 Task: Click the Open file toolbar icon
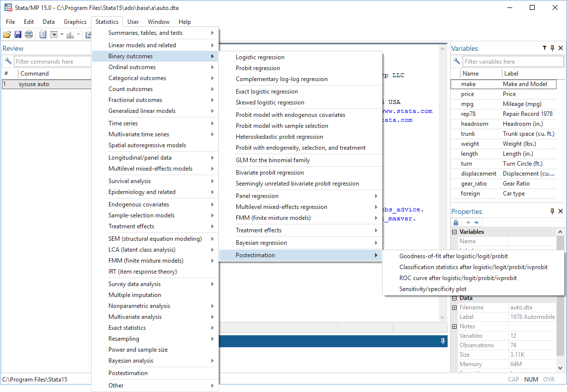click(x=7, y=35)
